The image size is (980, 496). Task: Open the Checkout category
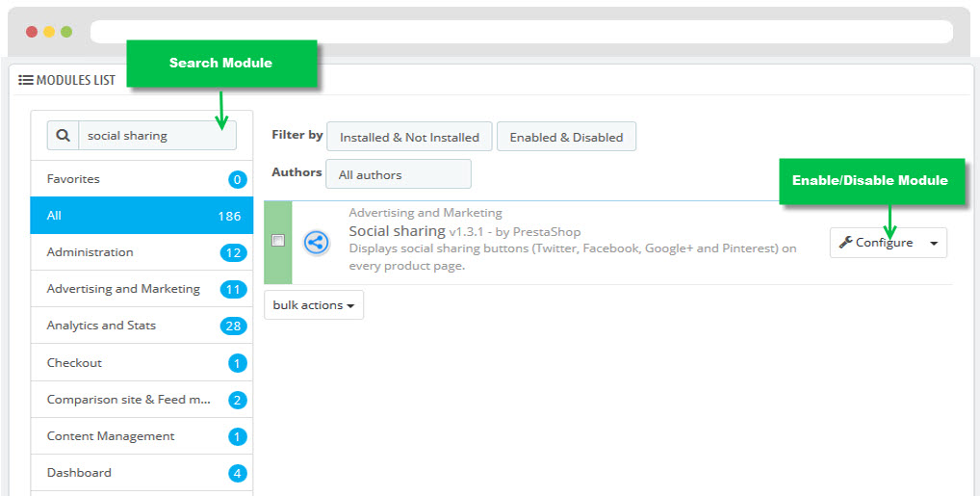point(142,363)
